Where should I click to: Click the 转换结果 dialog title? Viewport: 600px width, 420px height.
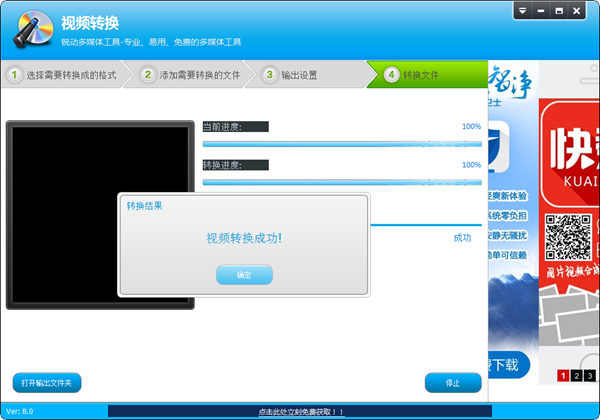[x=145, y=206]
